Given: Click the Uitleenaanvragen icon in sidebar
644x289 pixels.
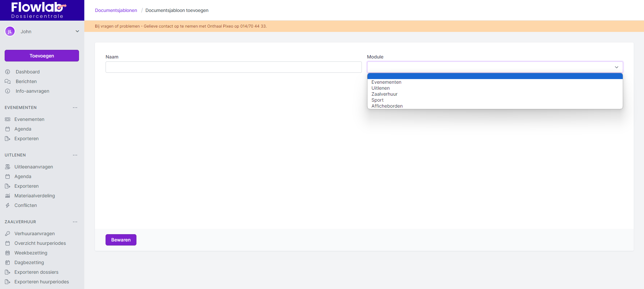Looking at the screenshot, I should click(x=8, y=167).
